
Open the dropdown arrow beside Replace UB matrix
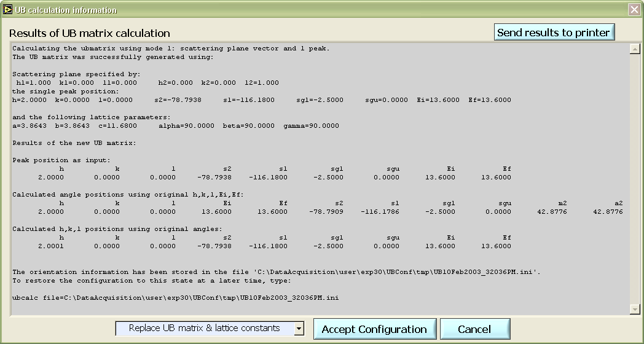click(299, 329)
